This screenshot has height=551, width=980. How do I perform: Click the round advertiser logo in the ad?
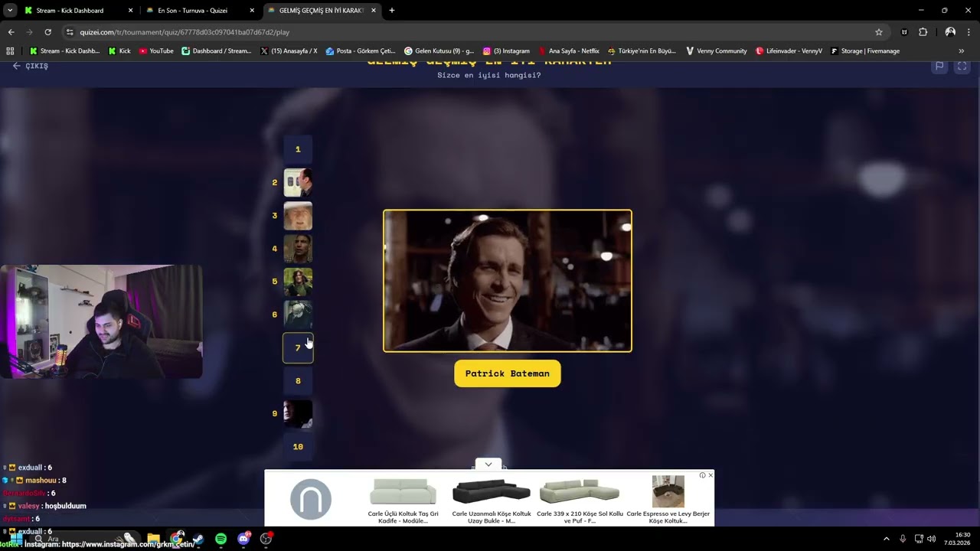(311, 499)
